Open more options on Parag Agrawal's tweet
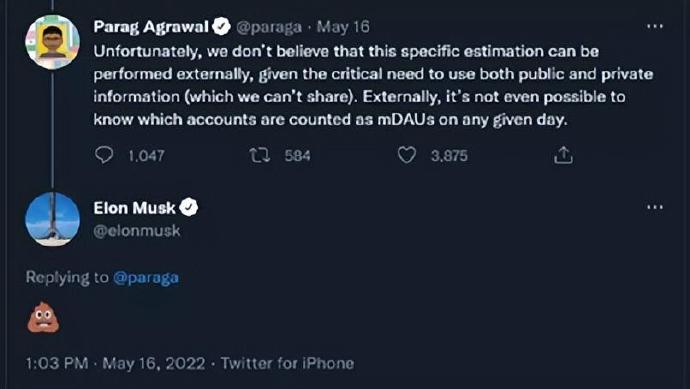 [655, 26]
